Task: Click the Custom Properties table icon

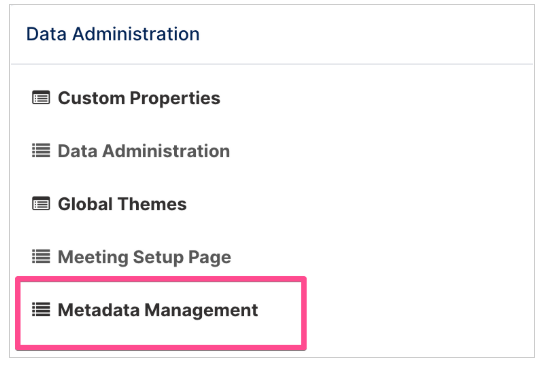Action: click(41, 98)
